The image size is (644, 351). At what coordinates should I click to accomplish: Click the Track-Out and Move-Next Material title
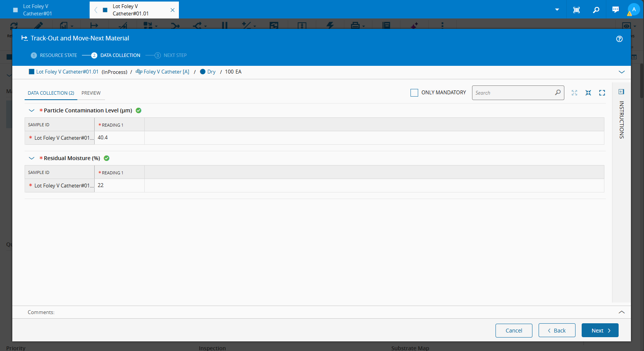(80, 38)
